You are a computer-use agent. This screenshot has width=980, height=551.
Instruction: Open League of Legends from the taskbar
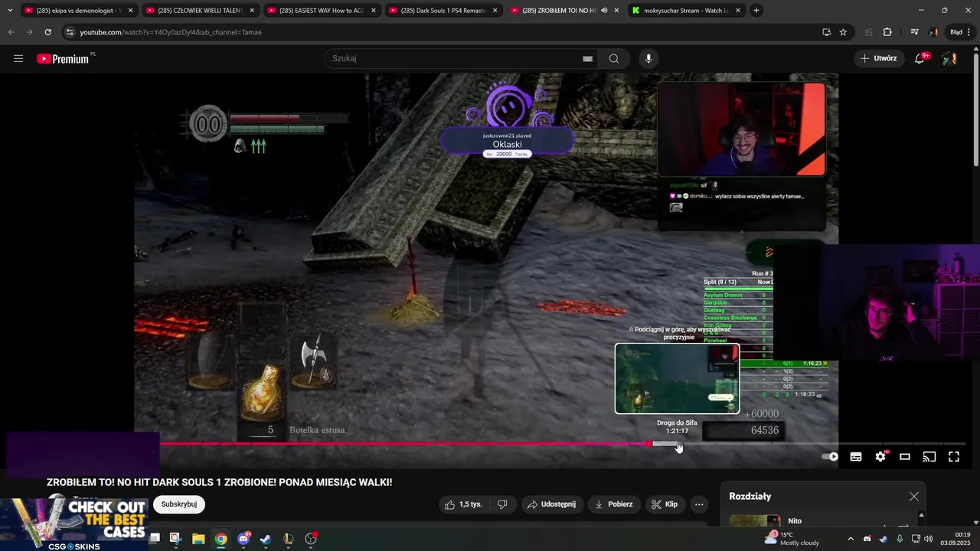tap(289, 539)
